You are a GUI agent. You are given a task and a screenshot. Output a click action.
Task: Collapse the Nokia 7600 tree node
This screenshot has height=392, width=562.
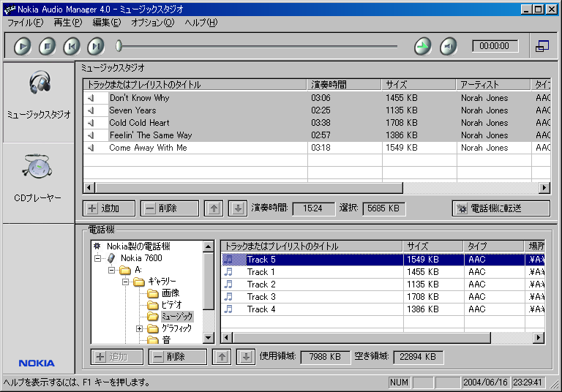click(97, 258)
